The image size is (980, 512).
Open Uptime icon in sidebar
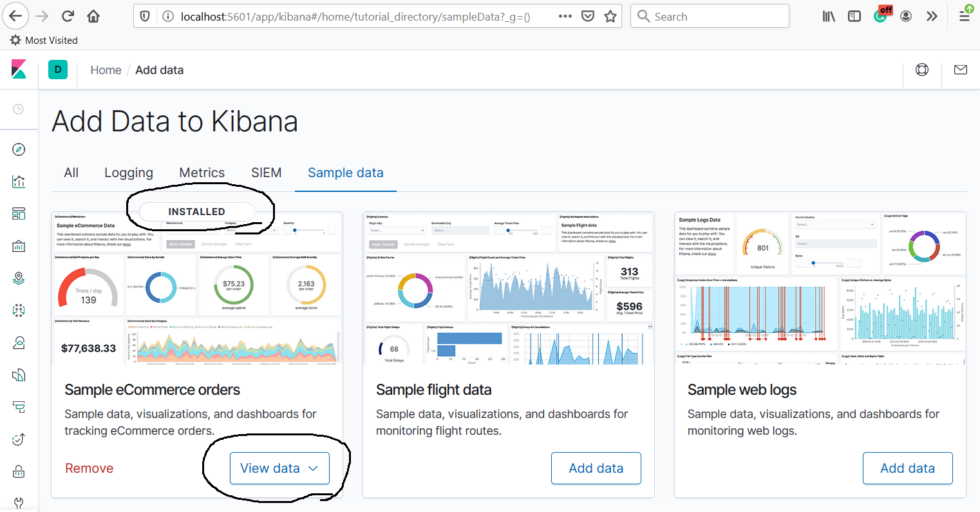pyautogui.click(x=19, y=439)
